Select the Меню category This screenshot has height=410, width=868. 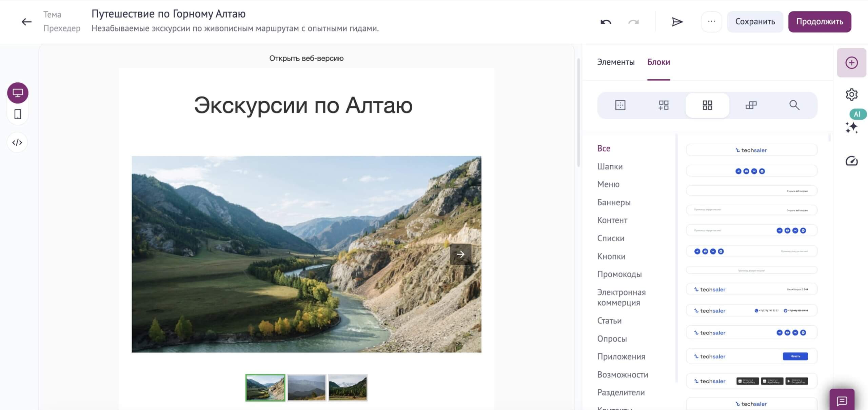[x=608, y=184]
